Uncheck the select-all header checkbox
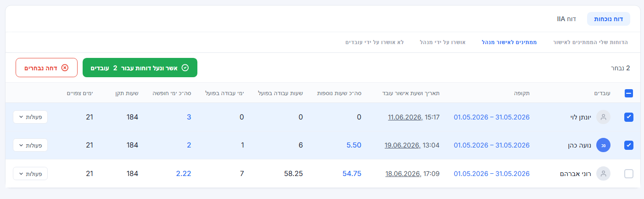 [x=629, y=93]
